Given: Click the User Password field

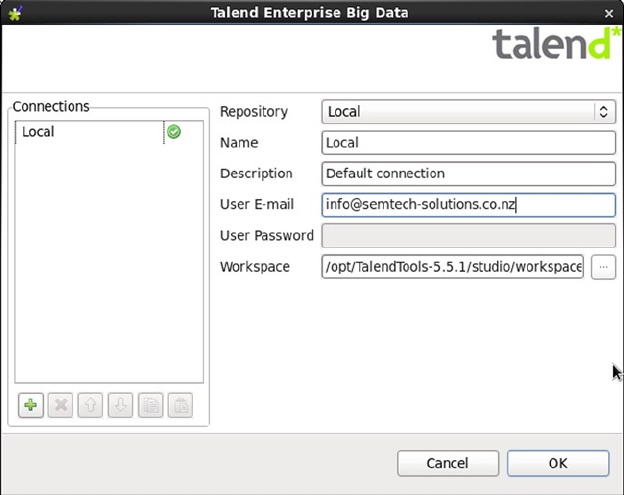Looking at the screenshot, I should 468,236.
